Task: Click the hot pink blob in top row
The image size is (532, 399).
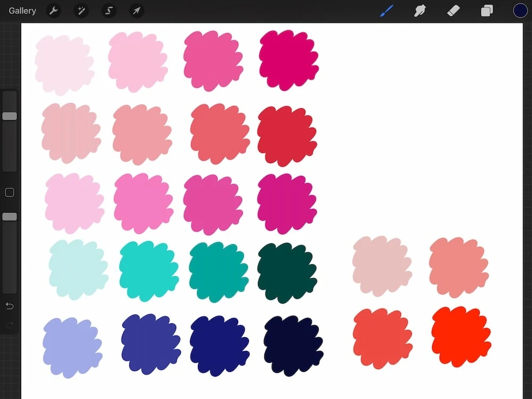Action: 213,61
